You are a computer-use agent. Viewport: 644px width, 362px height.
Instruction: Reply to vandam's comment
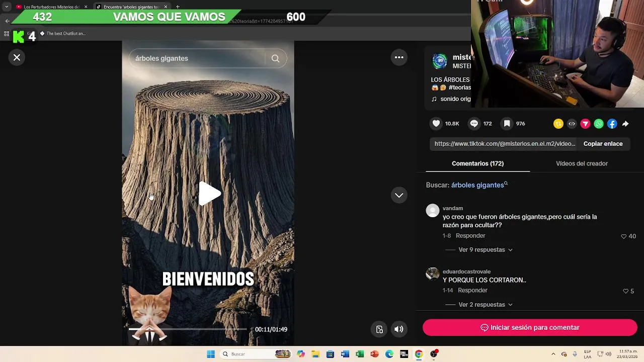click(x=470, y=236)
